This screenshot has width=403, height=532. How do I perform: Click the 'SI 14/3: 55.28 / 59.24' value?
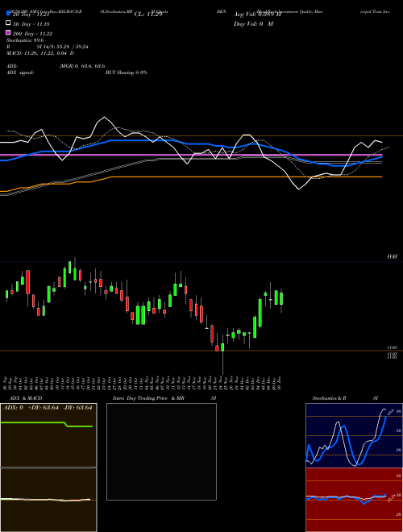pyautogui.click(x=62, y=47)
